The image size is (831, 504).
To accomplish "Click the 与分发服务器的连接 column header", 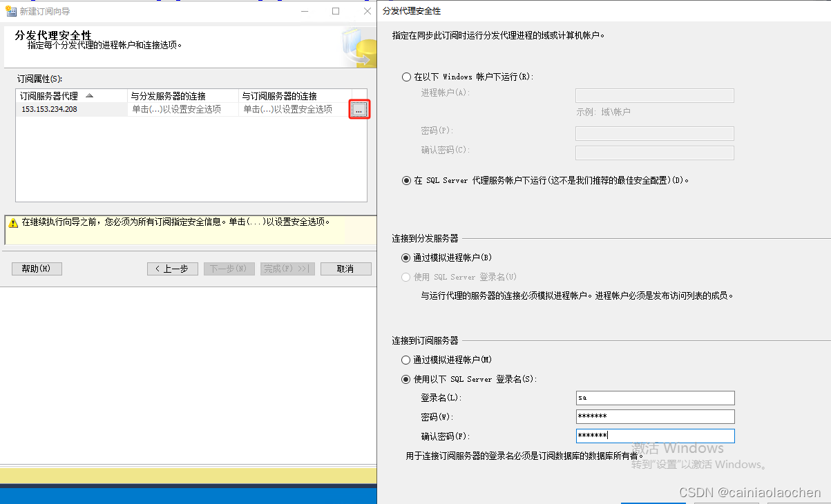I will (x=183, y=96).
